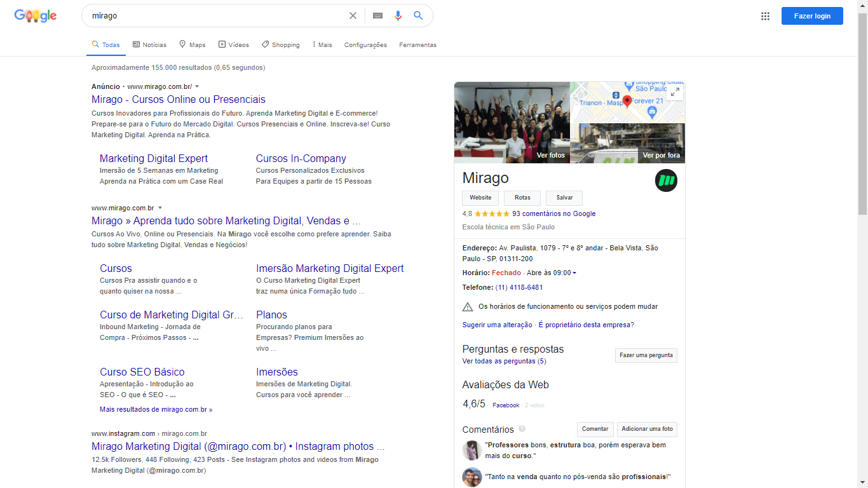Expand opening hours dropdown arrow

click(574, 273)
